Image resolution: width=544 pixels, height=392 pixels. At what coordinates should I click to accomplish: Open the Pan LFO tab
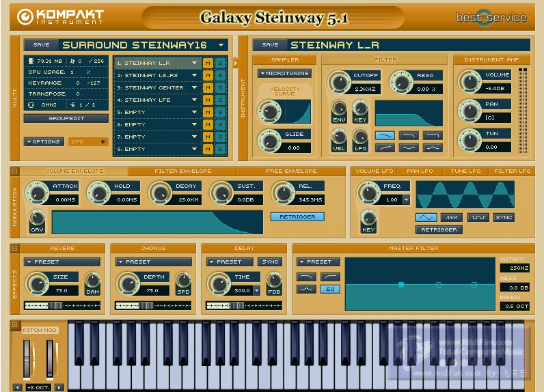pyautogui.click(x=420, y=171)
